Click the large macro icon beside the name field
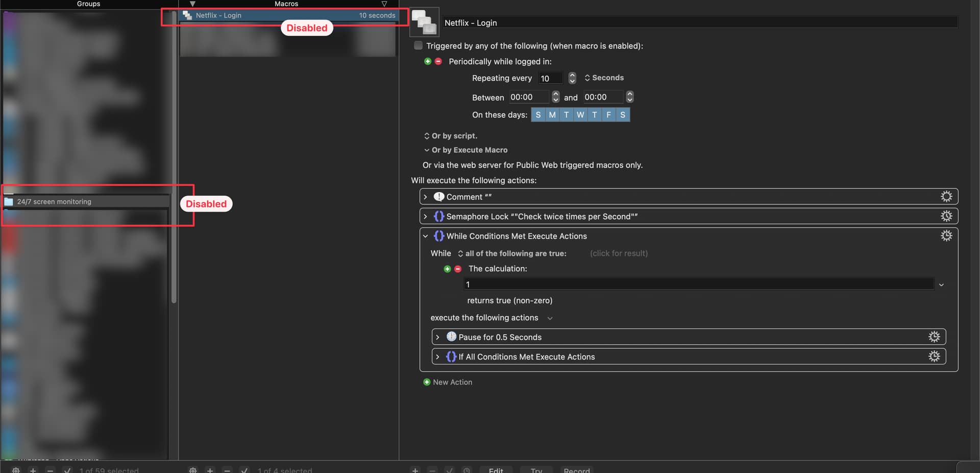The height and width of the screenshot is (473, 980). [x=425, y=22]
